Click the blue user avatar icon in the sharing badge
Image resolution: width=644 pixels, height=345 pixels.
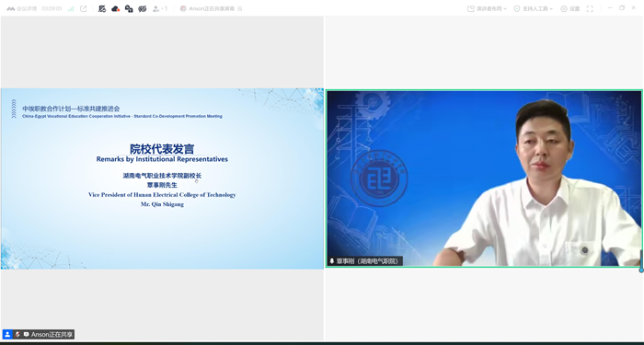[x=7, y=334]
